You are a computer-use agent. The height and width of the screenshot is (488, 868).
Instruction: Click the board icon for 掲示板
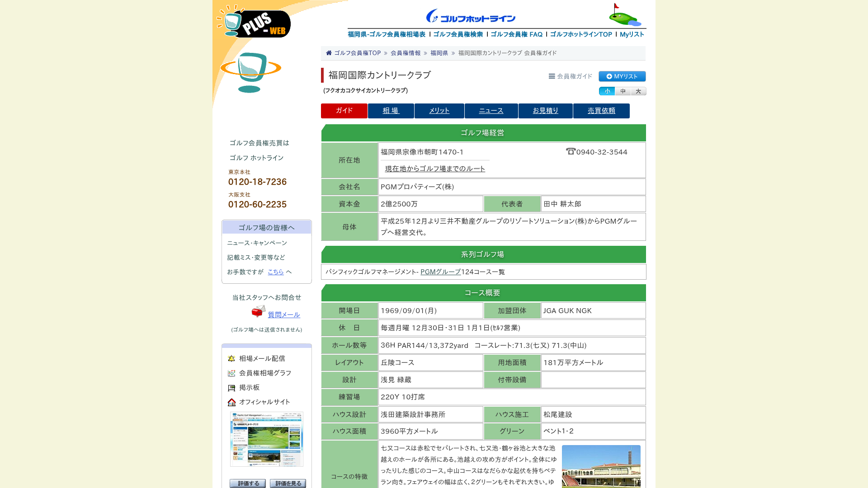click(231, 388)
